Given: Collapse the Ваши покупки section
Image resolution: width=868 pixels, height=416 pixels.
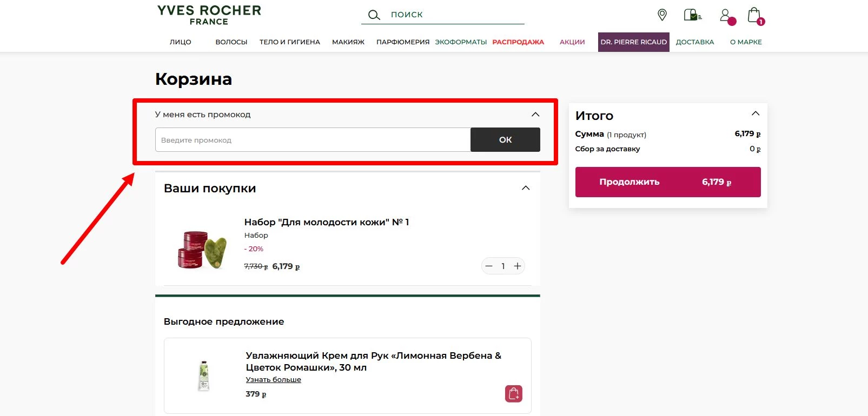Looking at the screenshot, I should pos(525,188).
